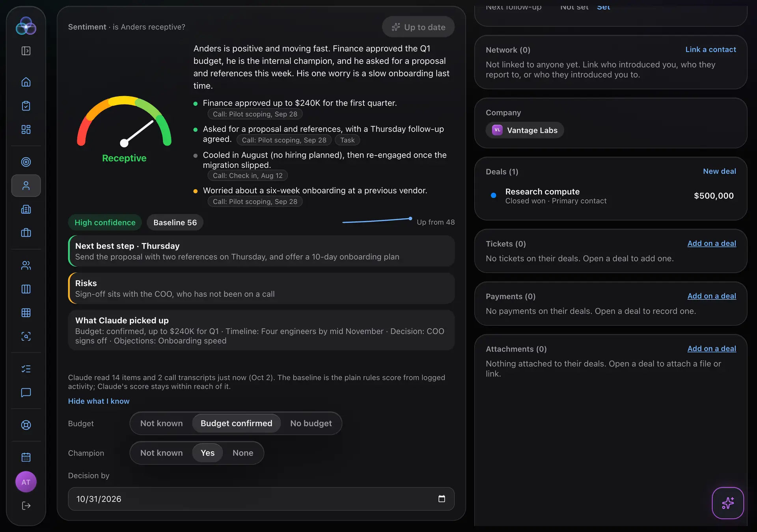Open the target goals icon in the sidebar

click(26, 162)
